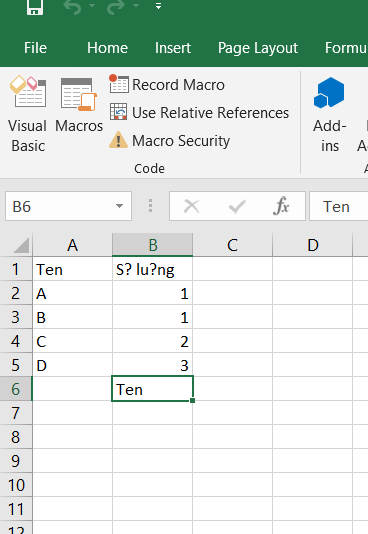
Task: Open the Add-ins manager
Action: [330, 114]
